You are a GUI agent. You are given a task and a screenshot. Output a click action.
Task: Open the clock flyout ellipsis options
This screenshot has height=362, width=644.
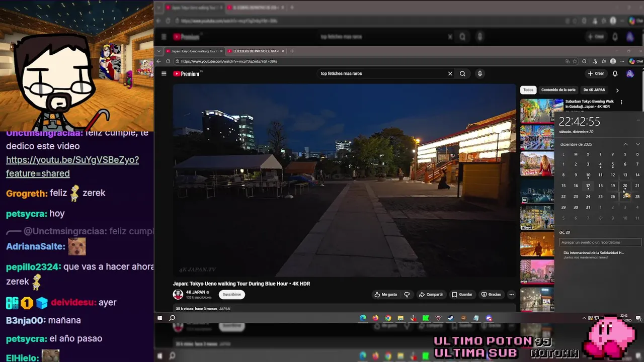[x=638, y=120]
